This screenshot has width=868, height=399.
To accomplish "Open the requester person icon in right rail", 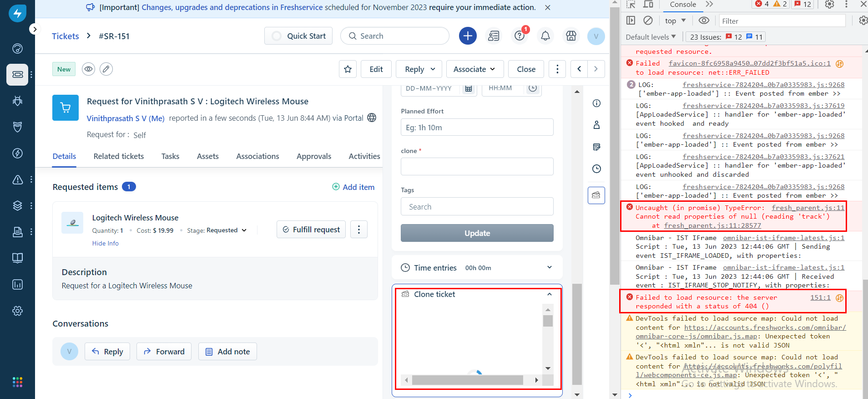I will [596, 125].
